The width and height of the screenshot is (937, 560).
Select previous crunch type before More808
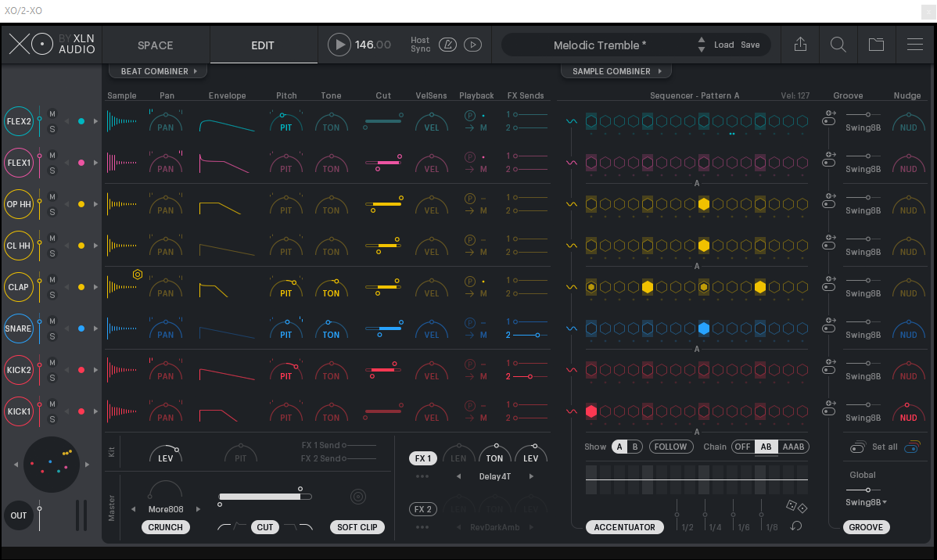[133, 509]
